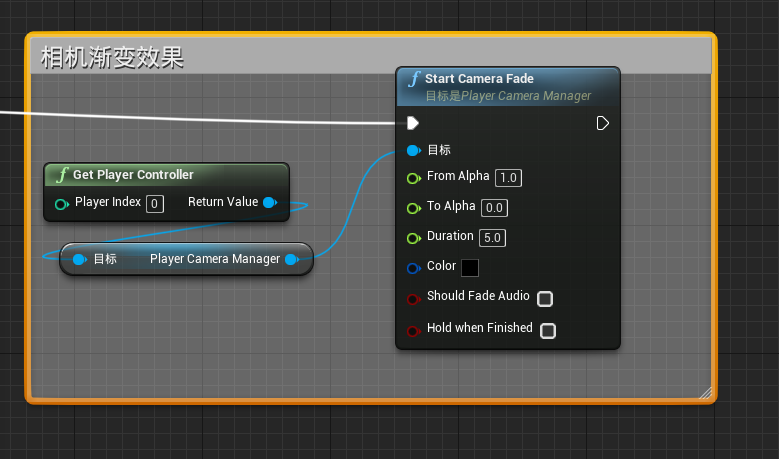779x459 pixels.
Task: Click the comment box resize corner handle
Action: coord(705,393)
